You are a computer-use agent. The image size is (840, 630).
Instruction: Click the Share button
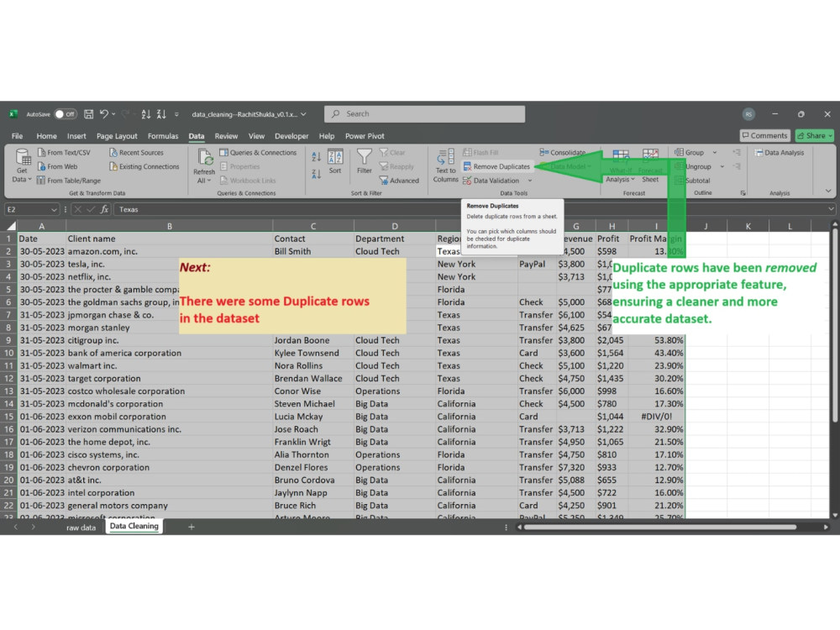[814, 135]
